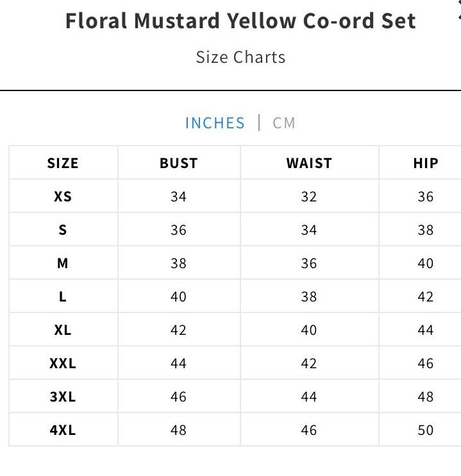Select the XXL size row label

(63, 363)
